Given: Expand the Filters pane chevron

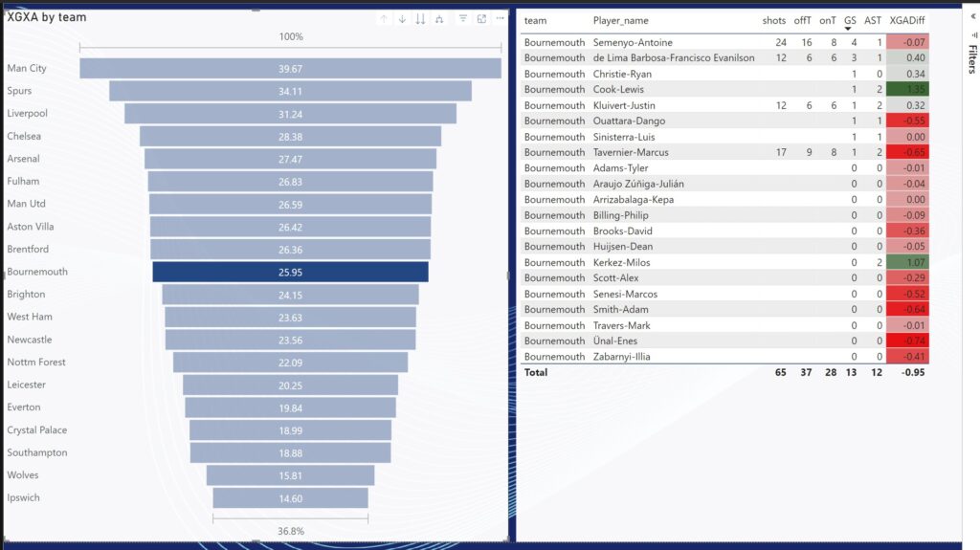Looking at the screenshot, I should point(973,17).
